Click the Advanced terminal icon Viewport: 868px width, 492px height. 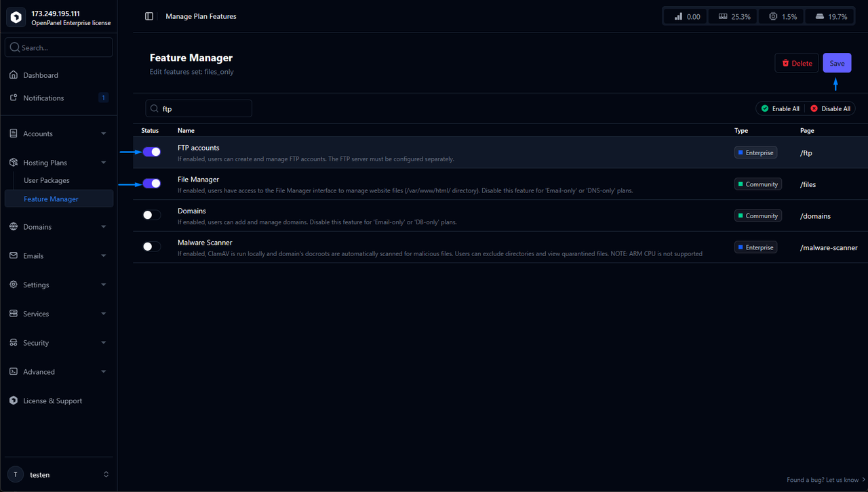[x=14, y=371]
